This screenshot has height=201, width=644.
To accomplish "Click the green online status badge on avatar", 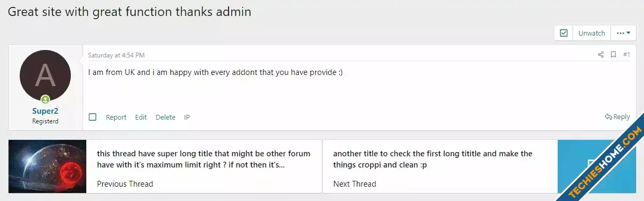I will click(45, 99).
